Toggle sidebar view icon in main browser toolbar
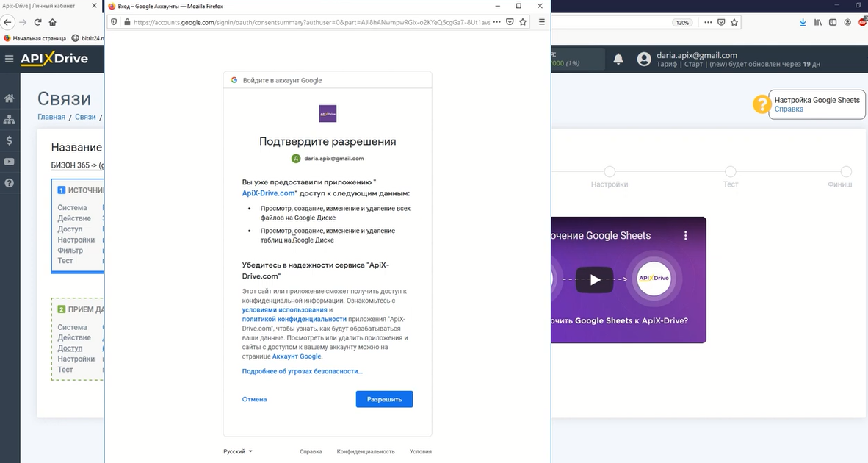 [x=833, y=22]
